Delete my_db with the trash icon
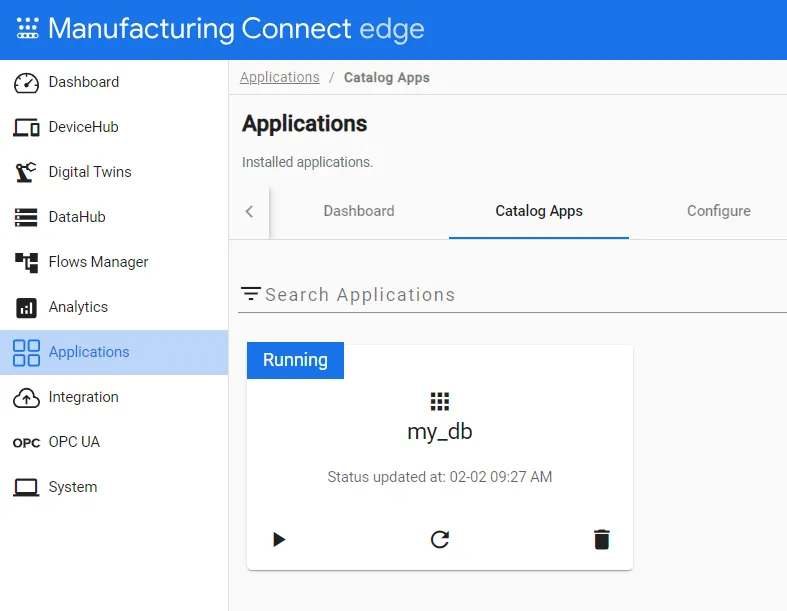Image resolution: width=787 pixels, height=611 pixels. point(601,540)
